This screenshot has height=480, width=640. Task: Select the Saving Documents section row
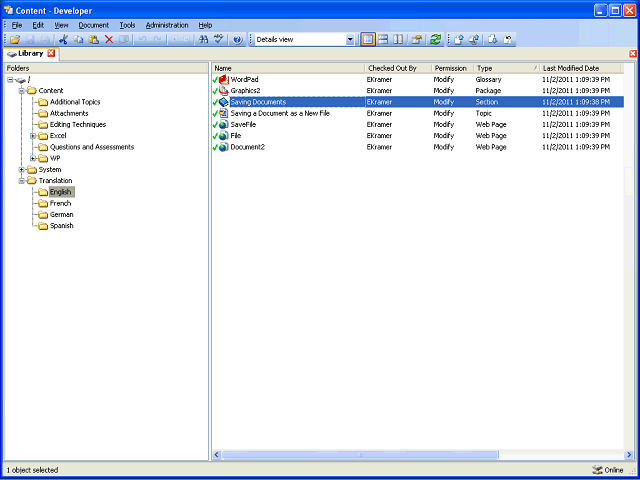(x=418, y=102)
